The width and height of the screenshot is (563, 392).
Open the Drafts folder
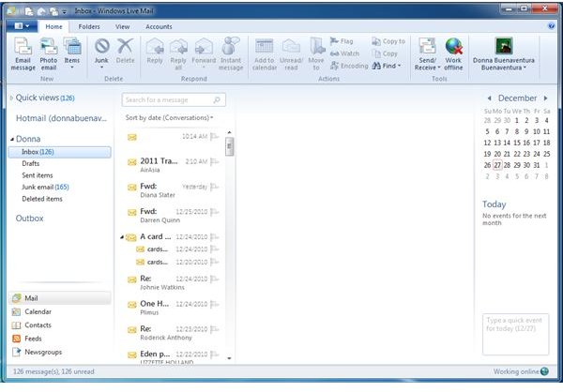31,164
